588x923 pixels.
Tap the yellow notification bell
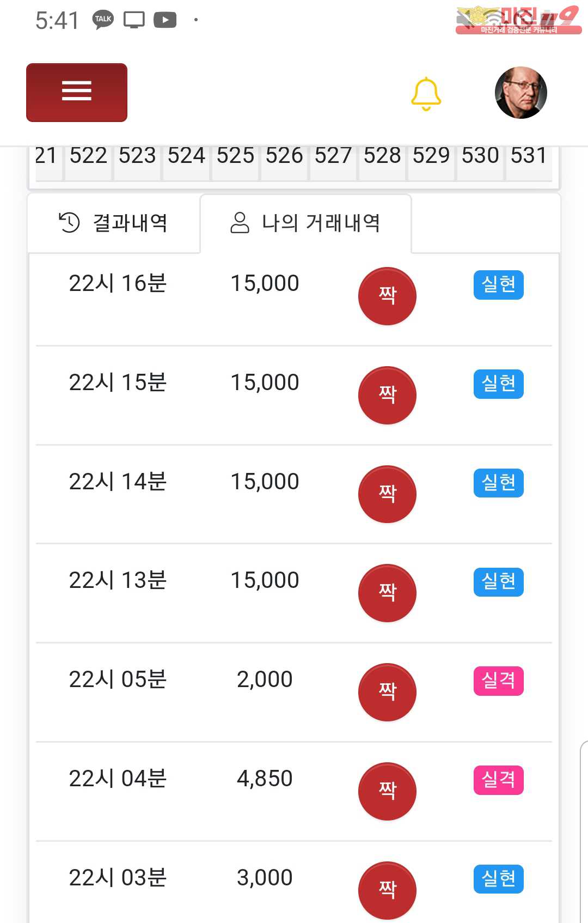(426, 94)
